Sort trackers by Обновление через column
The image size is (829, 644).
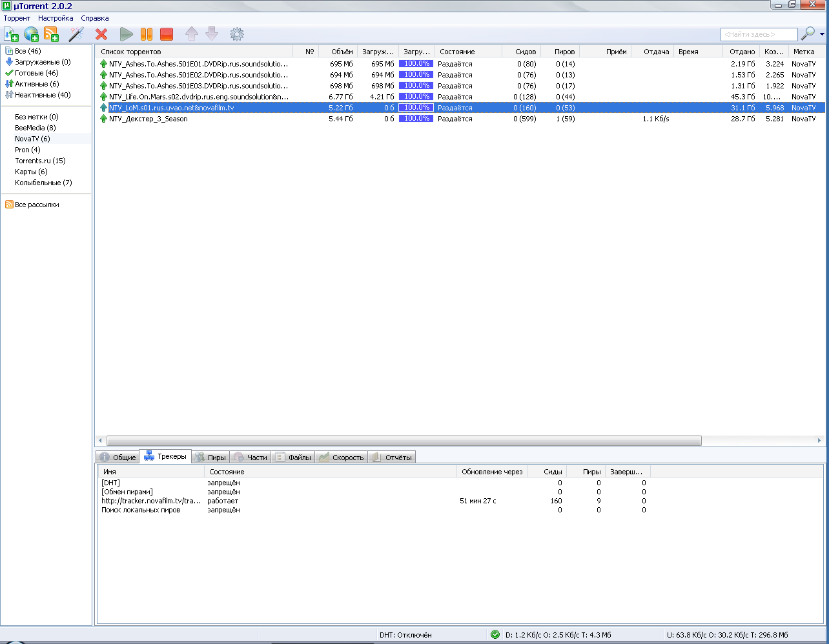coord(492,472)
